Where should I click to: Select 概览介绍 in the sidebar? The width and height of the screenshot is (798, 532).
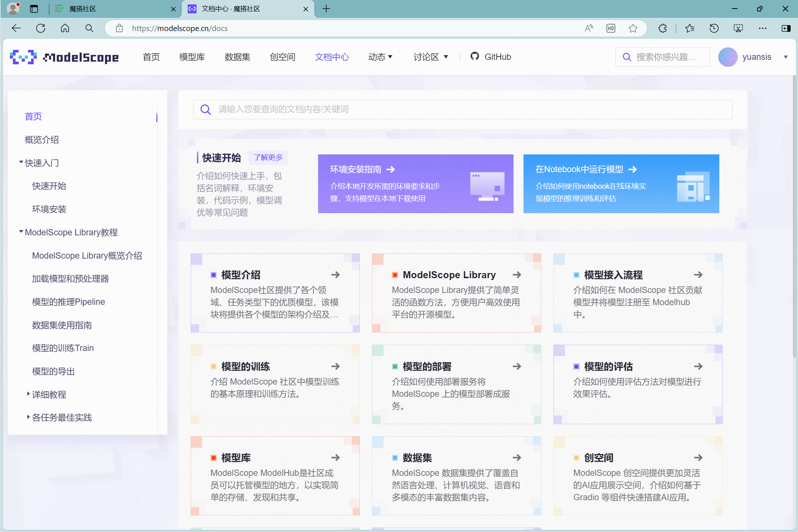click(42, 140)
